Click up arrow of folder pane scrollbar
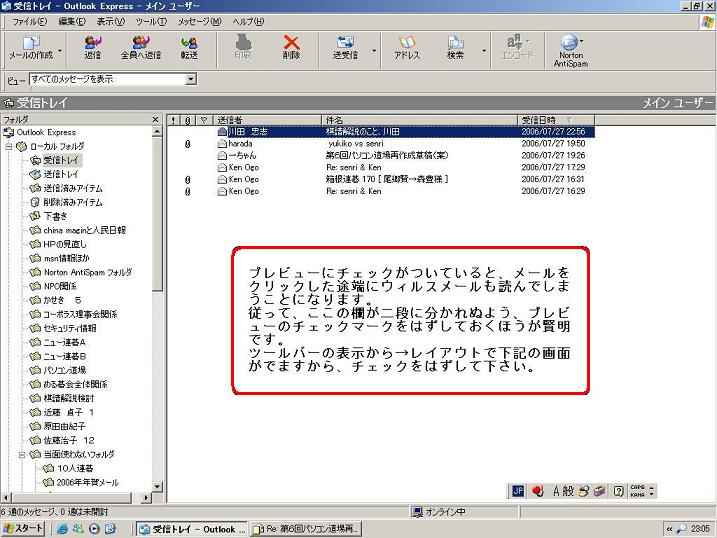 [x=157, y=132]
